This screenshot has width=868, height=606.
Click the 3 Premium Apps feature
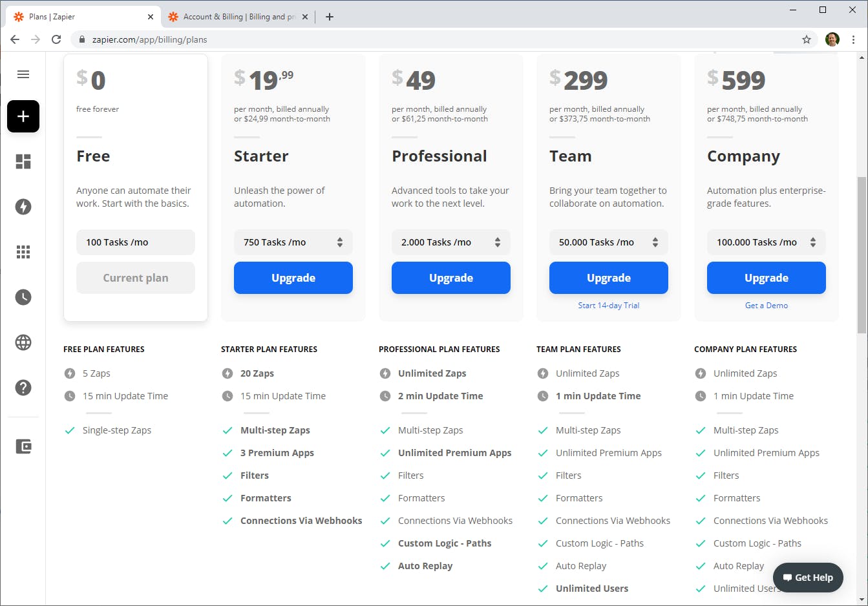pos(277,453)
